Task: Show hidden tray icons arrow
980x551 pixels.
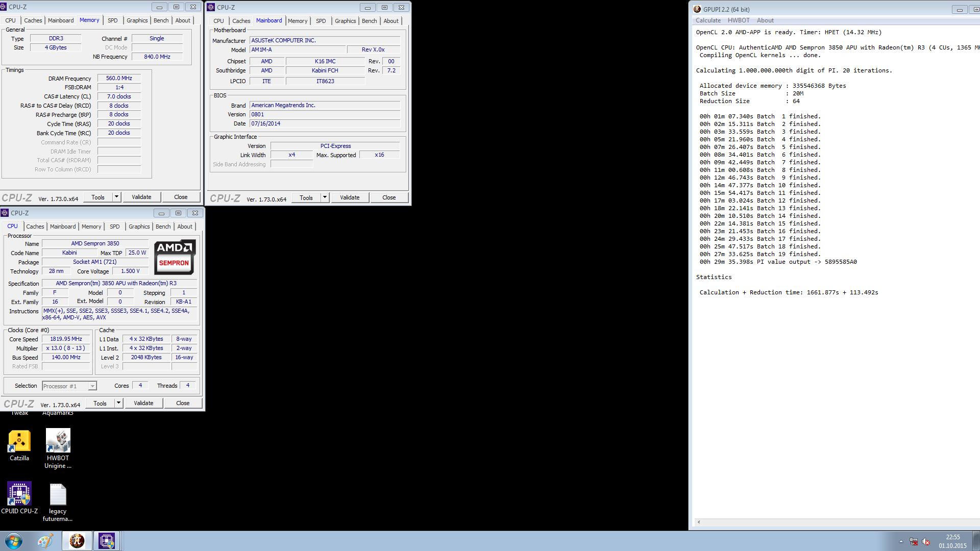Action: tap(901, 542)
